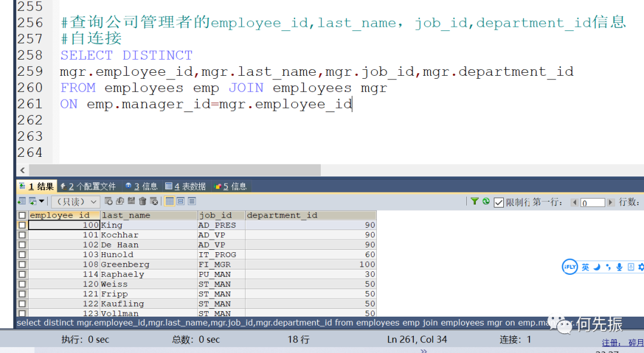Check the row checkbox for King
This screenshot has width=644, height=353.
coord(22,225)
